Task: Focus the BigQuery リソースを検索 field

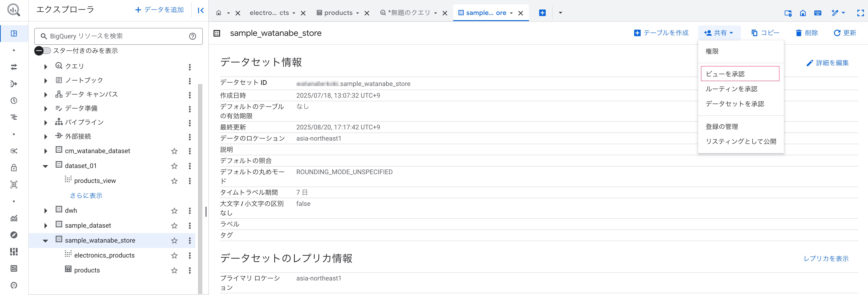Action: pos(118,36)
